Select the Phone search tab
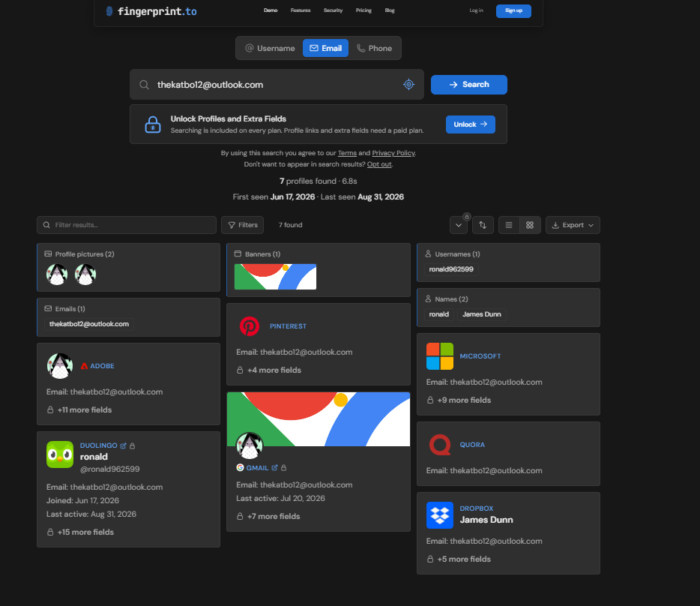The width and height of the screenshot is (700, 606). (x=374, y=48)
